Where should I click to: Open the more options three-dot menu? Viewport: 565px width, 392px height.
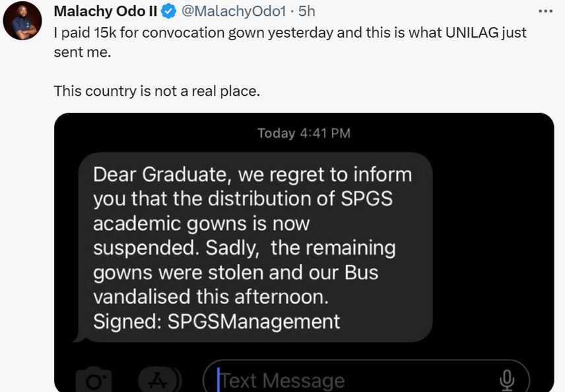tap(545, 11)
